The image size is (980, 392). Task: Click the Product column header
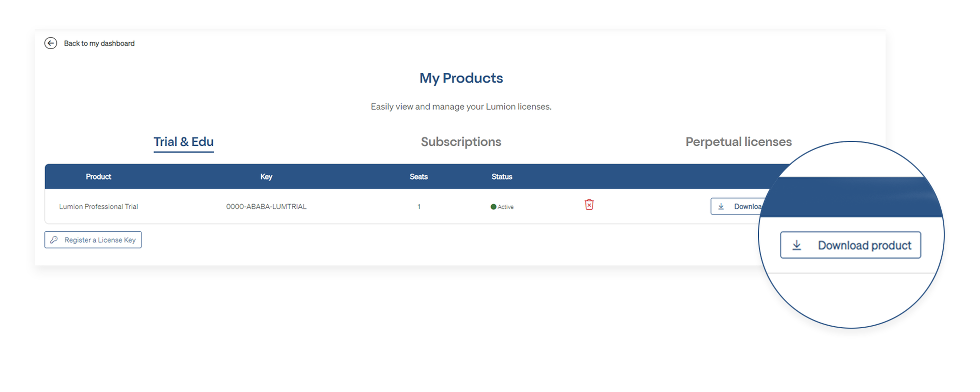click(x=98, y=177)
